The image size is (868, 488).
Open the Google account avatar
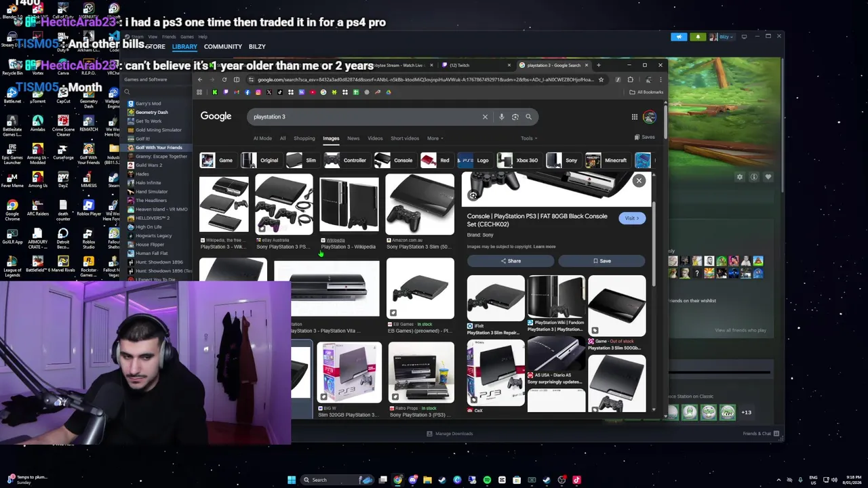coord(650,117)
